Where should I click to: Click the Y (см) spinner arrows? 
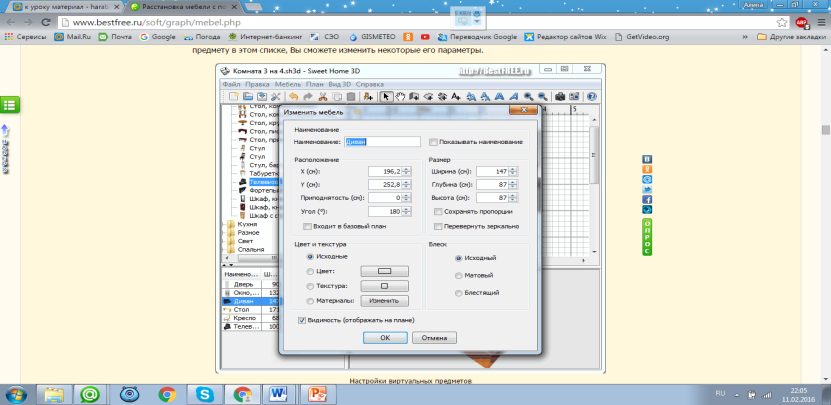coord(406,184)
